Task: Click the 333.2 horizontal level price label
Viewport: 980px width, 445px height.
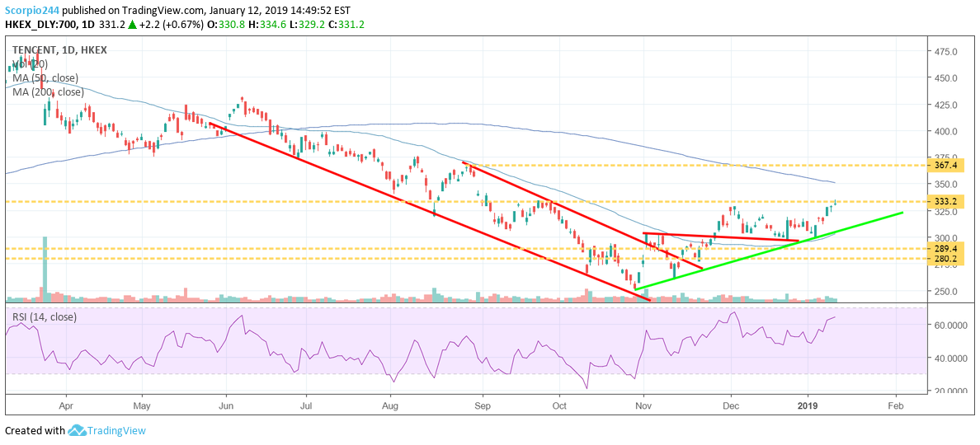Action: [x=944, y=201]
